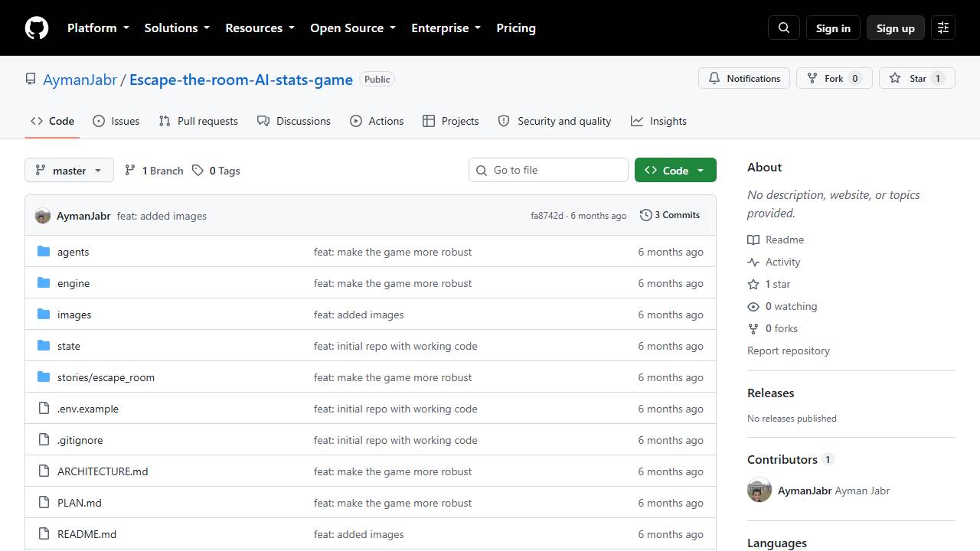Image resolution: width=980 pixels, height=551 pixels.
Task: Click the Fork button
Action: [835, 78]
